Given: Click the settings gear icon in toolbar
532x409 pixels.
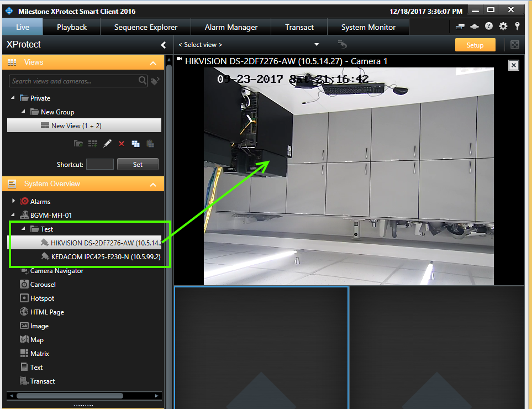Looking at the screenshot, I should (502, 26).
